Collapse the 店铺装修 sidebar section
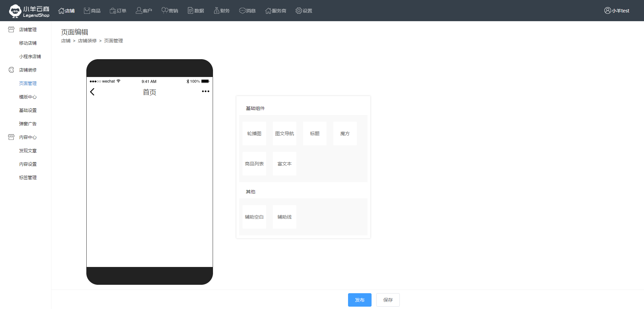The height and width of the screenshot is (309, 644). click(28, 70)
